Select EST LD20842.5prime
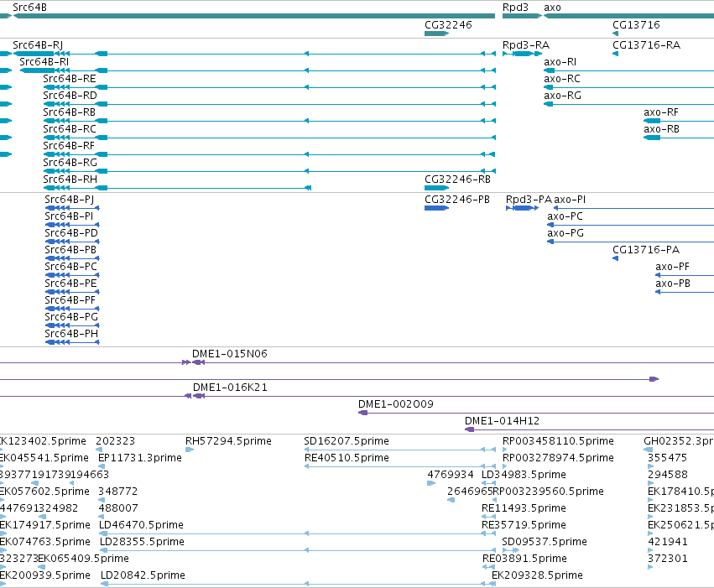714x588 pixels. point(143,575)
